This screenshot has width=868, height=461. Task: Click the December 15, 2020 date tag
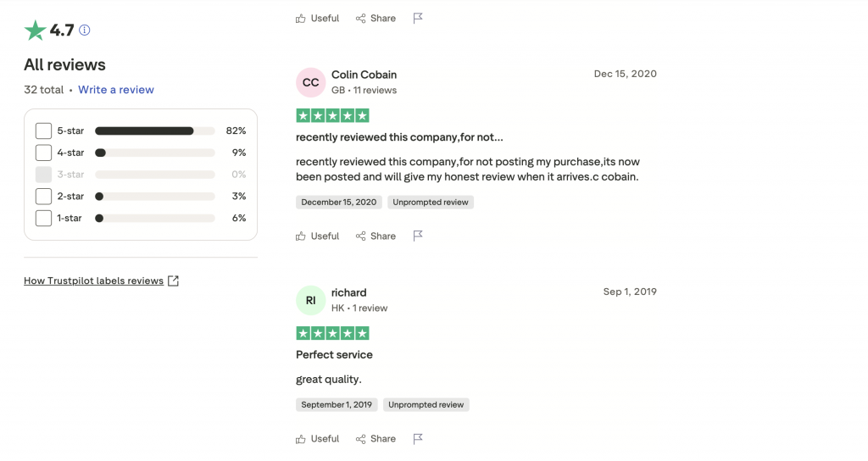(339, 203)
